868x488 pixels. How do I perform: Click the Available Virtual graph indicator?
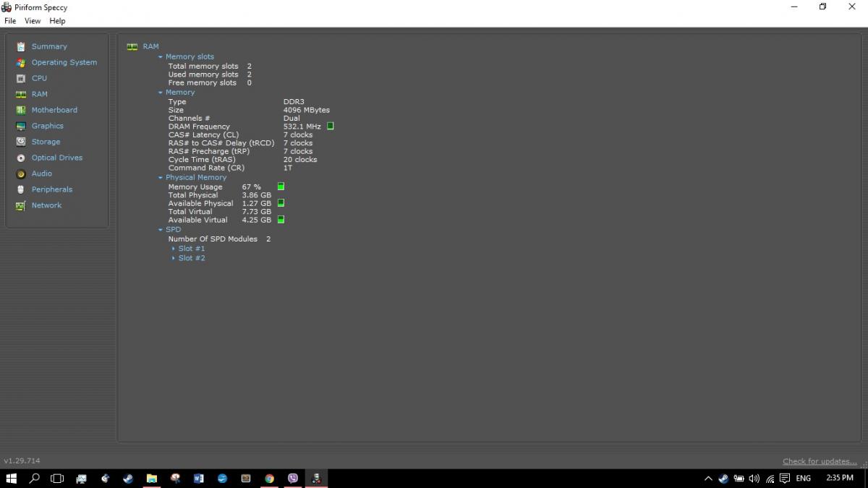pos(281,219)
